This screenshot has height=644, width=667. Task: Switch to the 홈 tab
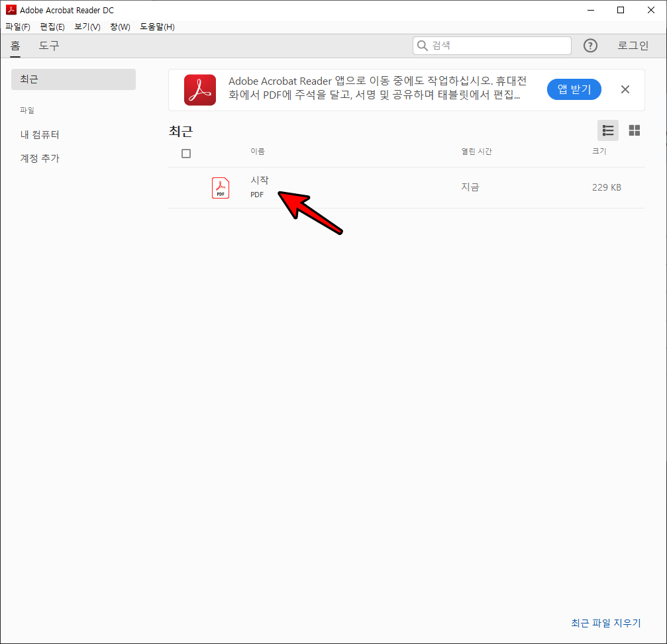[15, 46]
